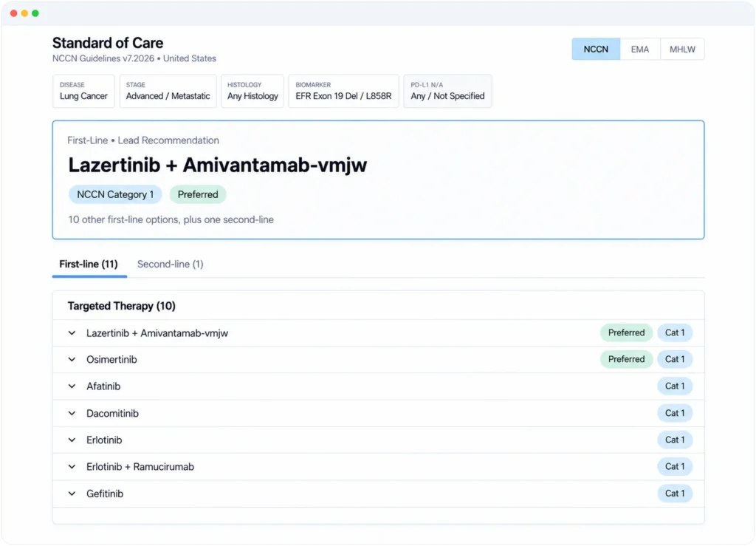This screenshot has width=756, height=546.
Task: Click the Dacomitinib therapy name
Action: click(112, 413)
